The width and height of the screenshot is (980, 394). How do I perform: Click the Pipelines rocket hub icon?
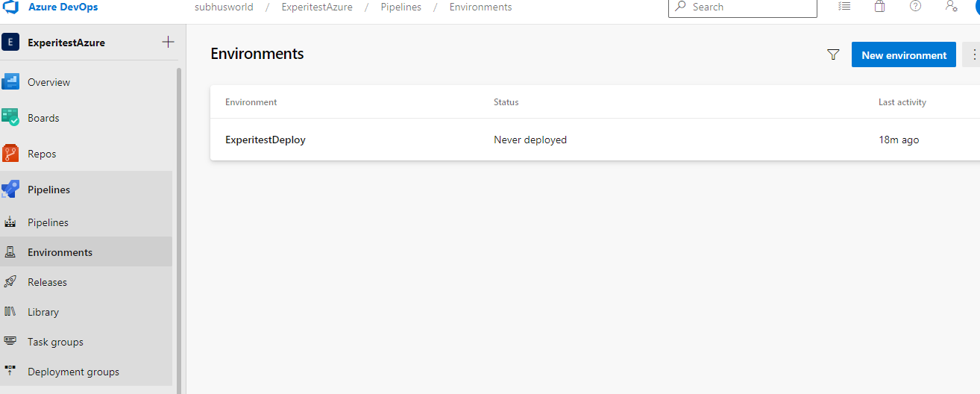(10, 189)
